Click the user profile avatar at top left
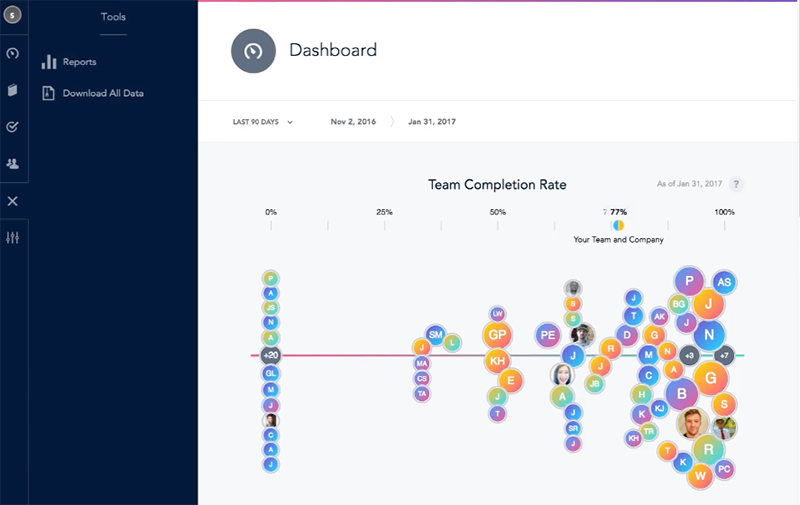The width and height of the screenshot is (800, 505). [x=13, y=16]
